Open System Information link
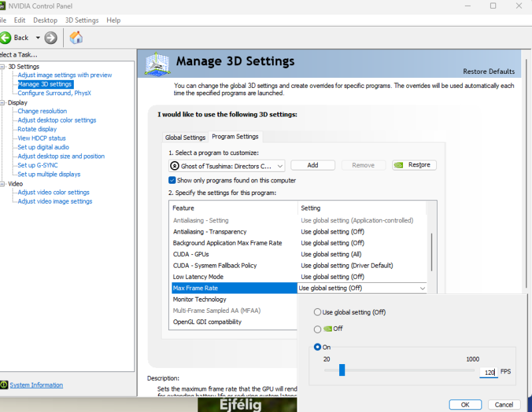The image size is (532, 412). [37, 385]
